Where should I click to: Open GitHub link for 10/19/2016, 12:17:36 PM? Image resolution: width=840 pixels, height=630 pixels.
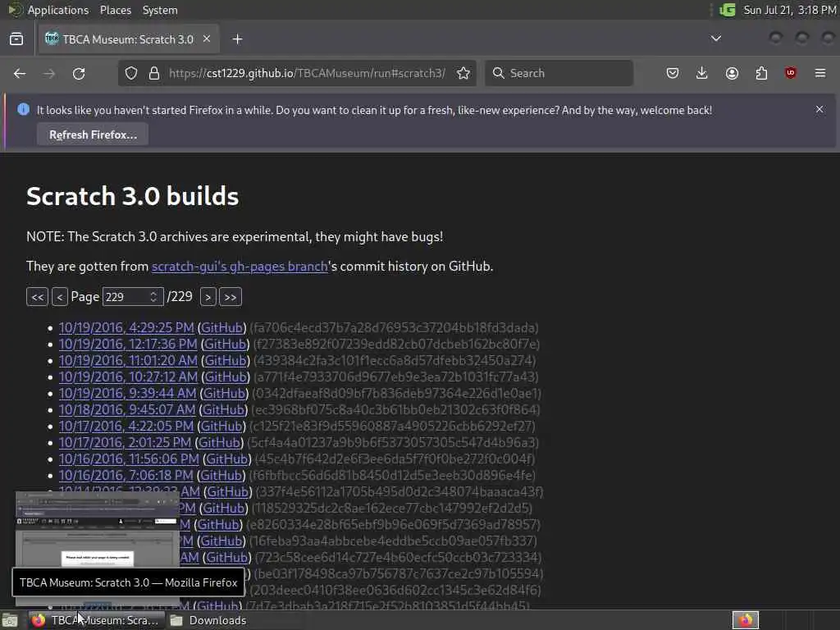[x=225, y=344]
